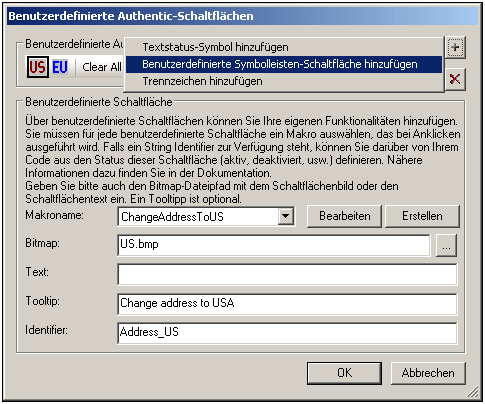
Task: Choose Trennzeichen hinzufügen menu entry
Action: [x=284, y=81]
